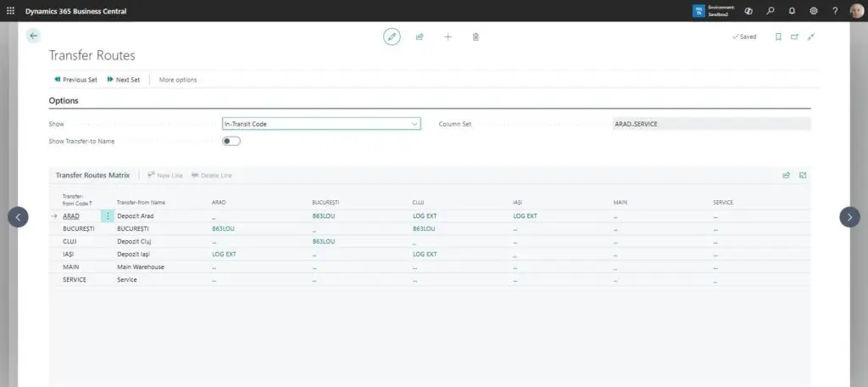This screenshot has width=868, height=387.
Task: Click Depozit Iași name cell
Action: (x=133, y=254)
